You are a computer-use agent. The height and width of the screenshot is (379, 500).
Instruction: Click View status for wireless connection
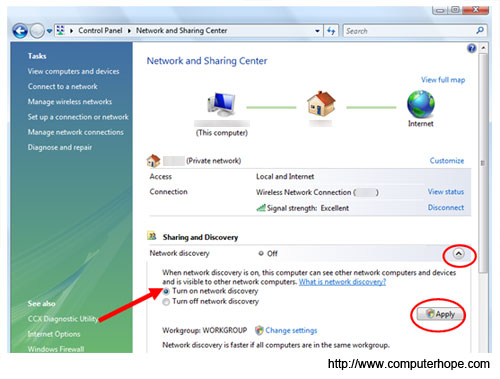[446, 192]
